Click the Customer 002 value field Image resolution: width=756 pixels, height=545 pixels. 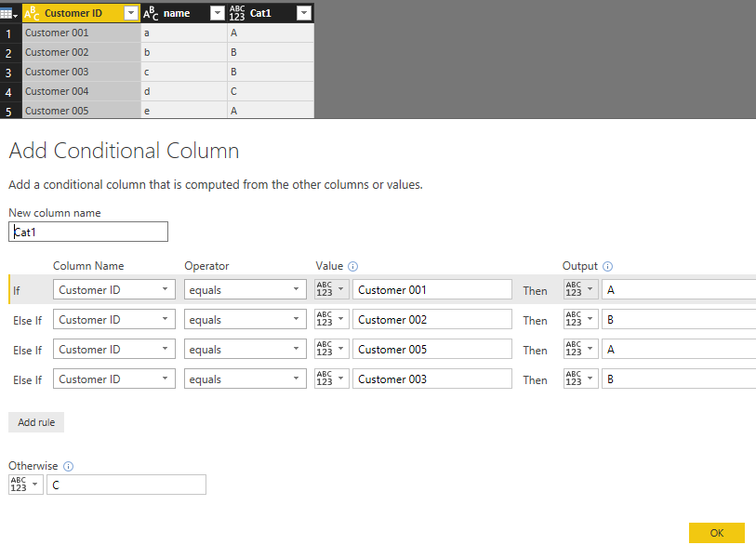pos(432,320)
